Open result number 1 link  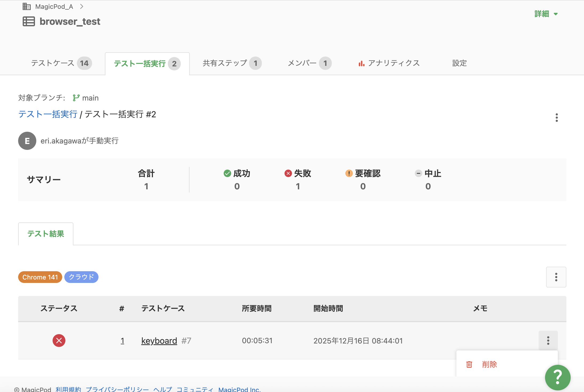point(122,341)
